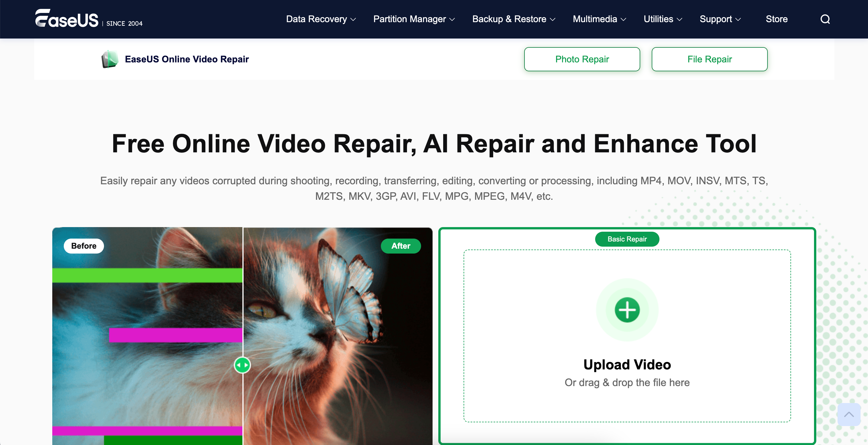Click the EaseUS Online Video Repair title
This screenshot has height=445, width=868.
pyautogui.click(x=187, y=59)
